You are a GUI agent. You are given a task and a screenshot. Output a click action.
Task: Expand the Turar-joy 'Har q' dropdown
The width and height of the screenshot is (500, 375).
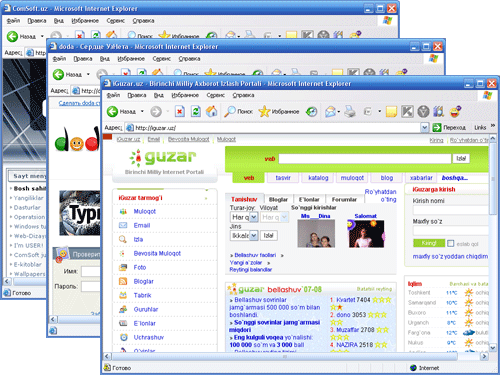254,217
